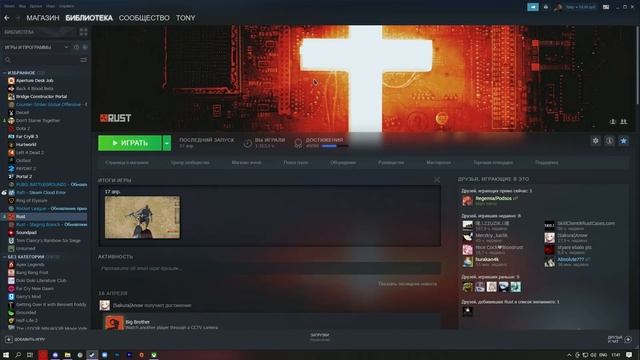Viewport: 640px width, 360px height.
Task: Open Task View on the taskbar
Action: pyautogui.click(x=30, y=355)
